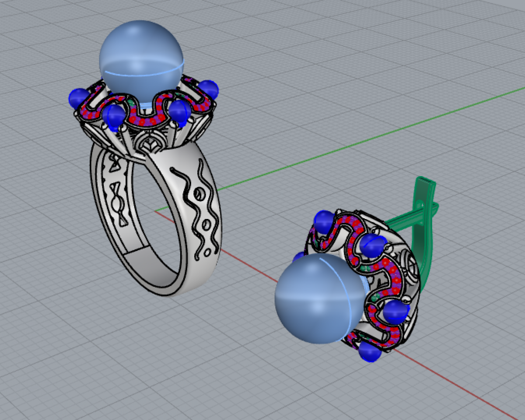Screen dimensions: 525x420
Task: Select the large pearl on the earring
Action: [321, 298]
